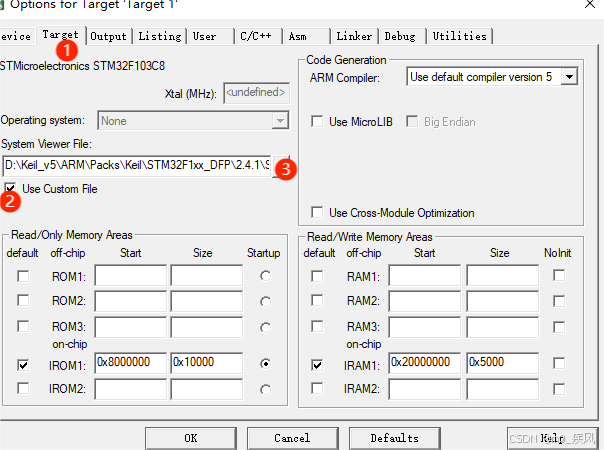Check the IROM2 default checkbox
Viewport: 604px width, 450px height.
tap(23, 388)
